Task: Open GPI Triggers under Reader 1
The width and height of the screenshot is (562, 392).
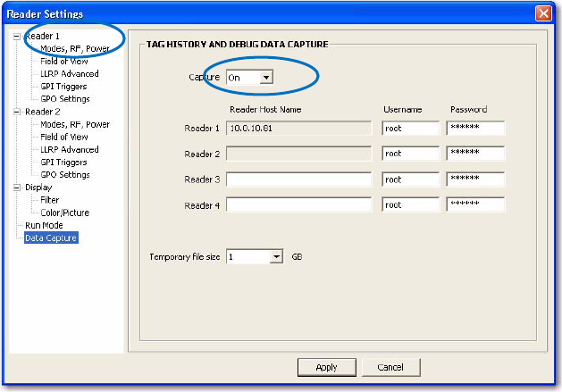Action: point(63,87)
